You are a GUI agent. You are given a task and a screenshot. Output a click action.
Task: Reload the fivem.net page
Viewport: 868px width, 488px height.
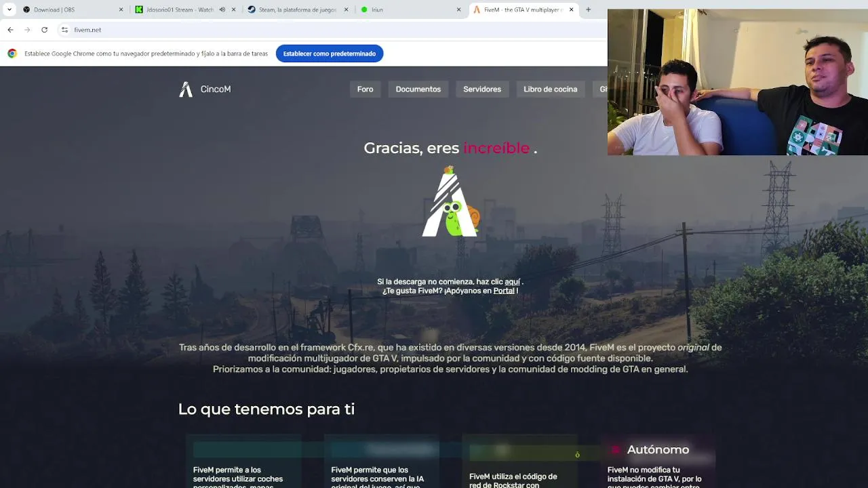tap(44, 30)
